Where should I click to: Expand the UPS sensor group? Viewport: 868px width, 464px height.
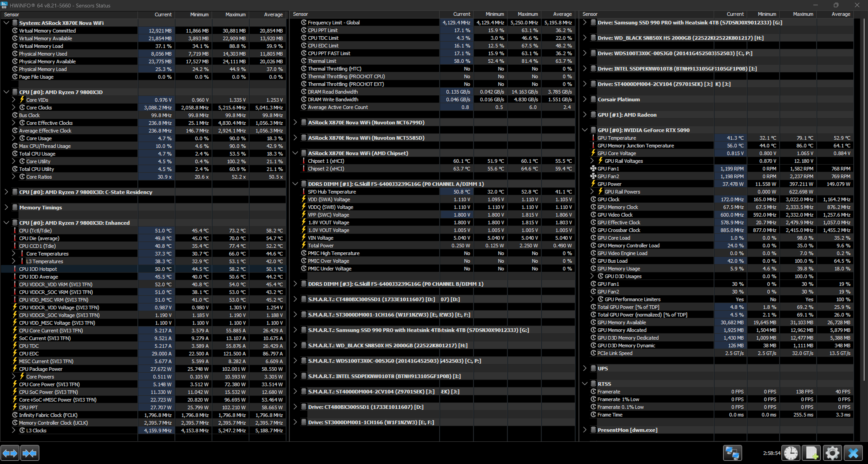click(585, 368)
